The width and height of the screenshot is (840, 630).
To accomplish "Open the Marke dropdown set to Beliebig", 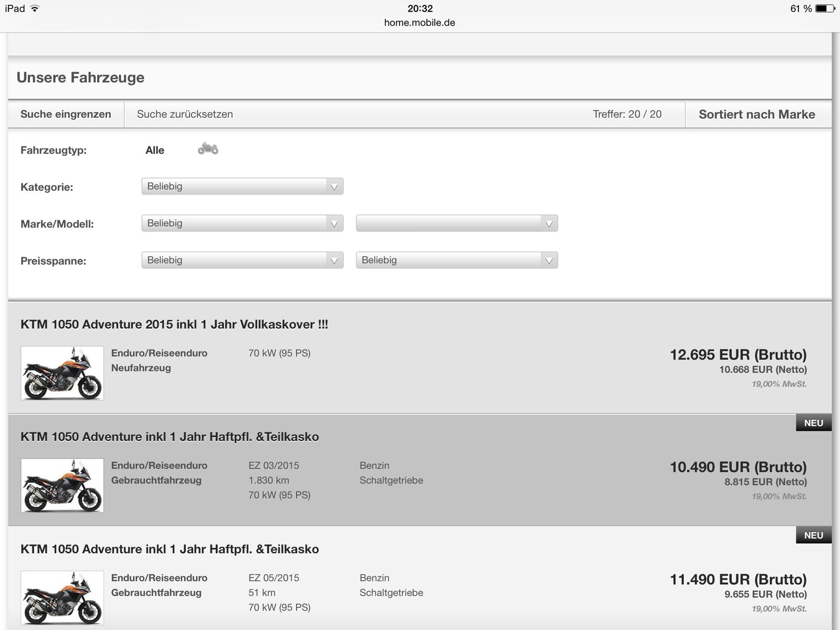I will point(242,223).
